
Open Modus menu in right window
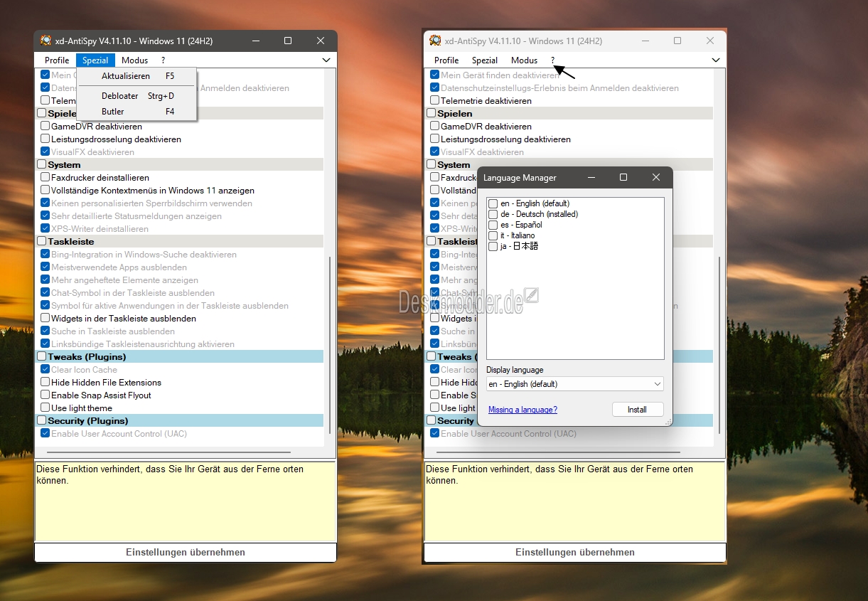click(524, 60)
